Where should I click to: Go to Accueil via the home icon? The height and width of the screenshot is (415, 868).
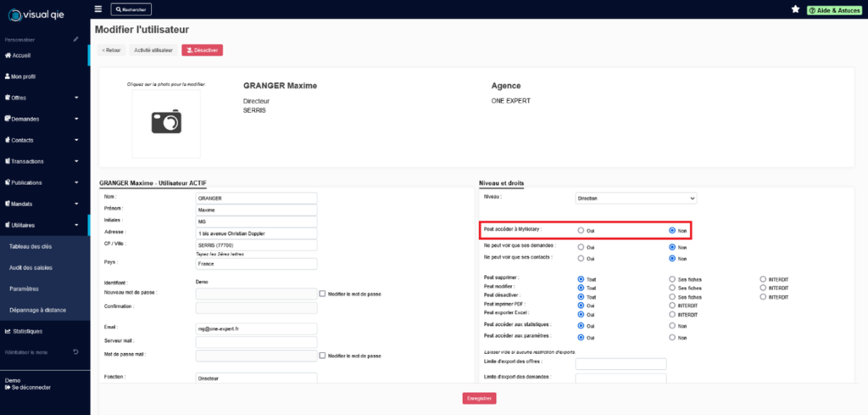8,55
